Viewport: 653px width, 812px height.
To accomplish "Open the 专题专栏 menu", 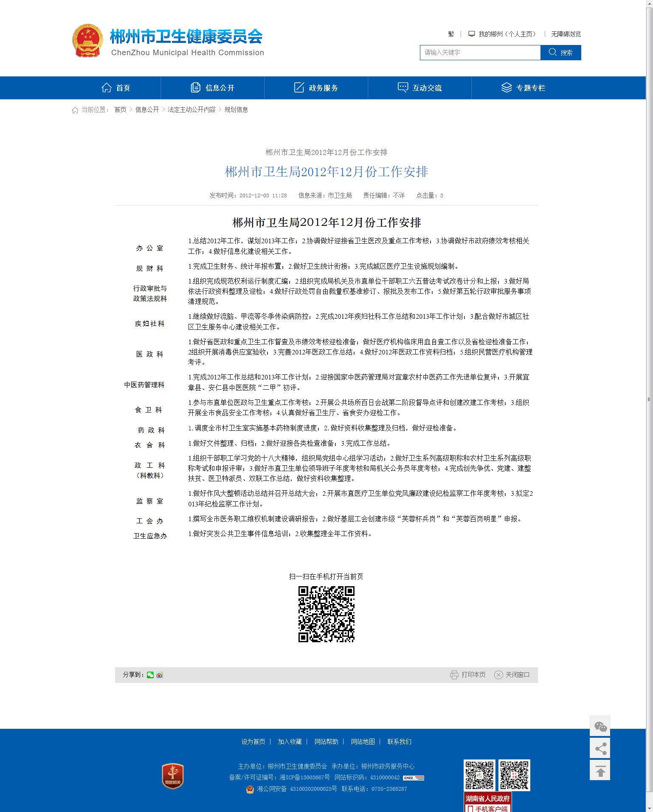I will (523, 88).
